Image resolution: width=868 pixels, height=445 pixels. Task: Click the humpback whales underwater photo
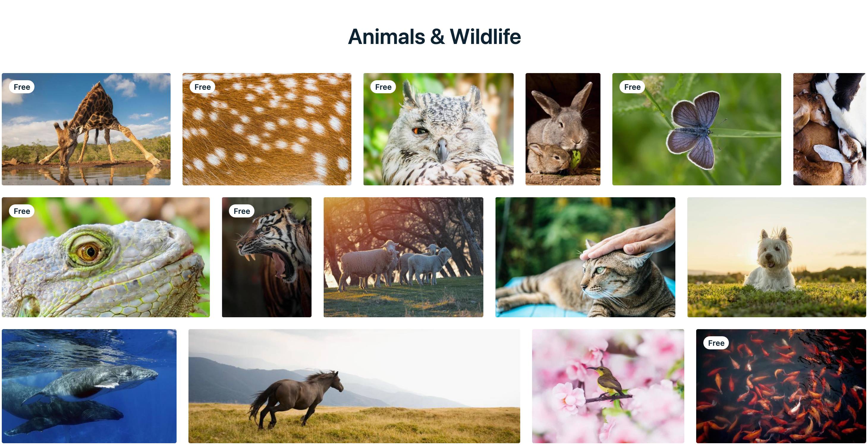[89, 386]
